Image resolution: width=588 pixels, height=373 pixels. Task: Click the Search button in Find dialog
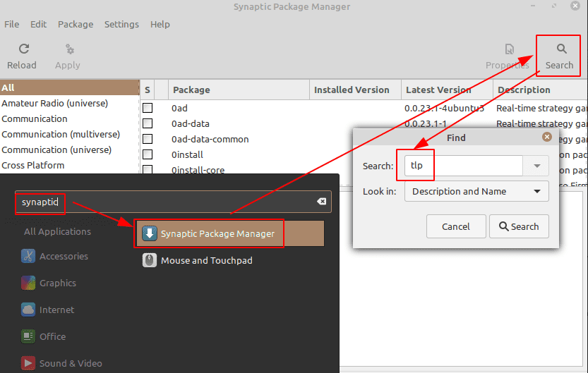(519, 226)
